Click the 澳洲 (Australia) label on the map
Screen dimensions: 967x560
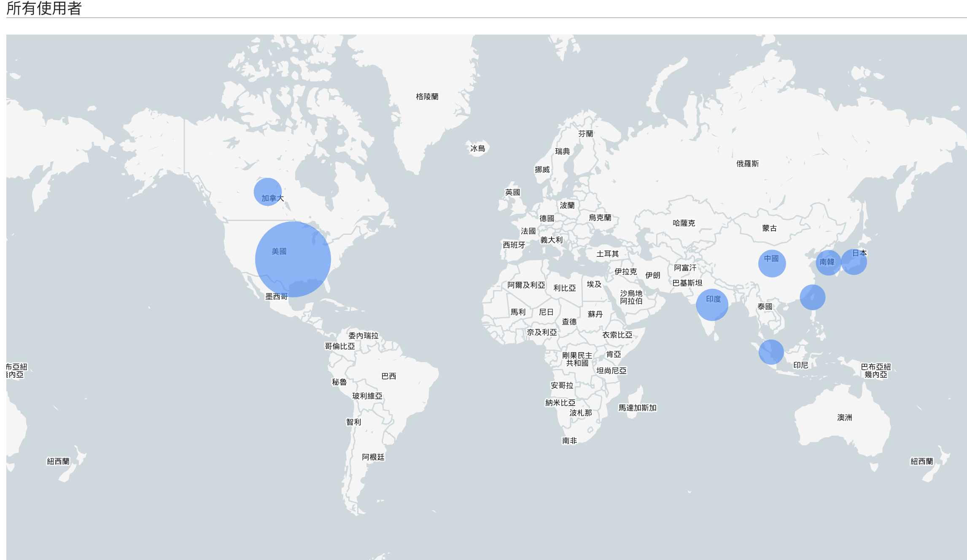pos(844,417)
